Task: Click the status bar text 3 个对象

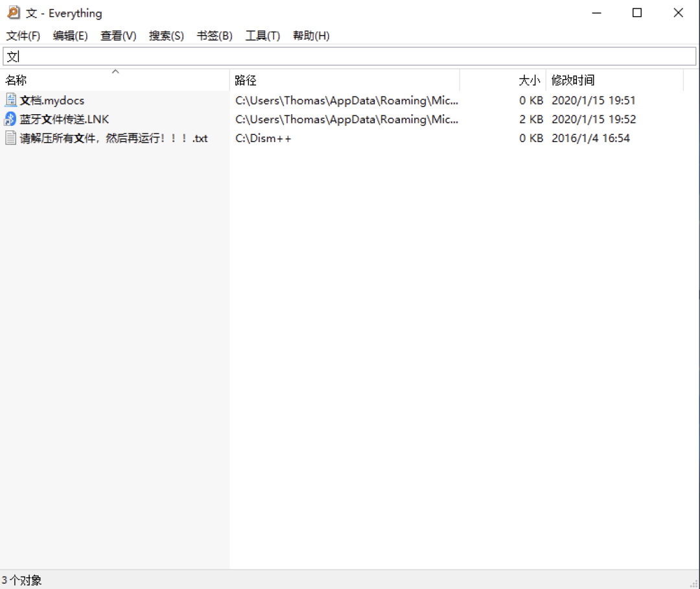Action: (21, 580)
